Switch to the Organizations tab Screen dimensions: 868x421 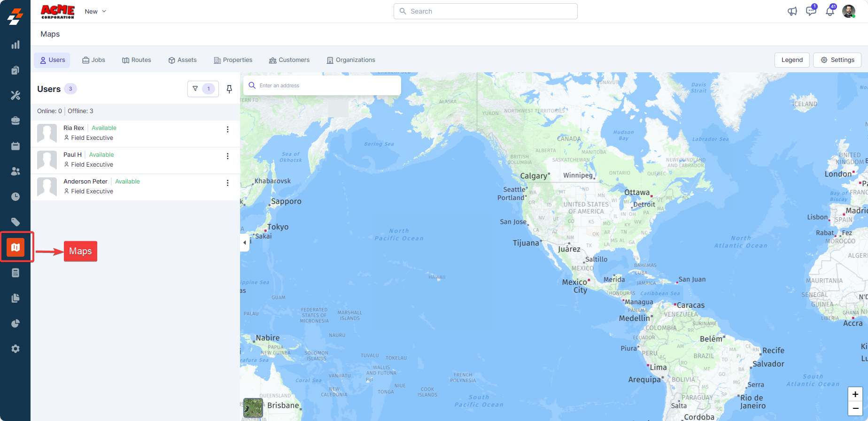(351, 60)
